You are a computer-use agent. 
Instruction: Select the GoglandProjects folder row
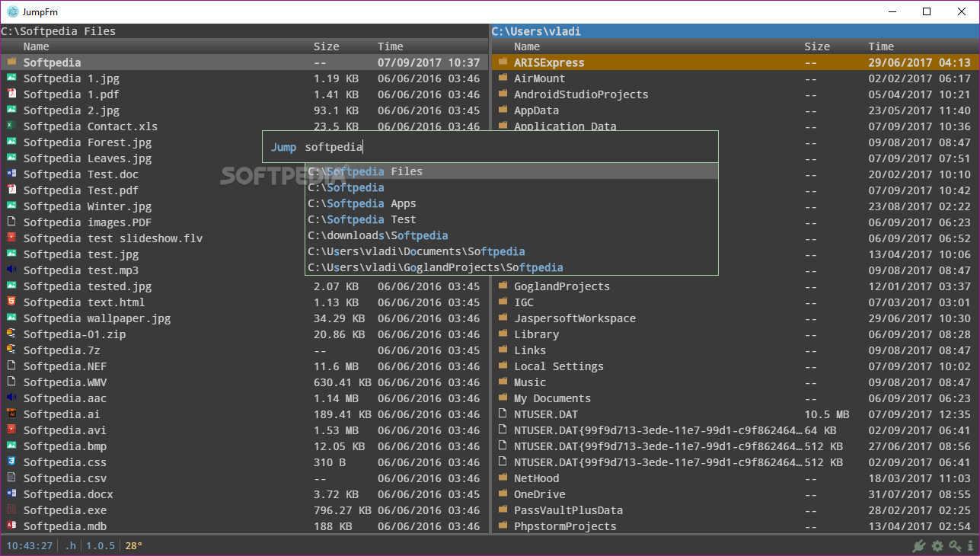click(735, 286)
